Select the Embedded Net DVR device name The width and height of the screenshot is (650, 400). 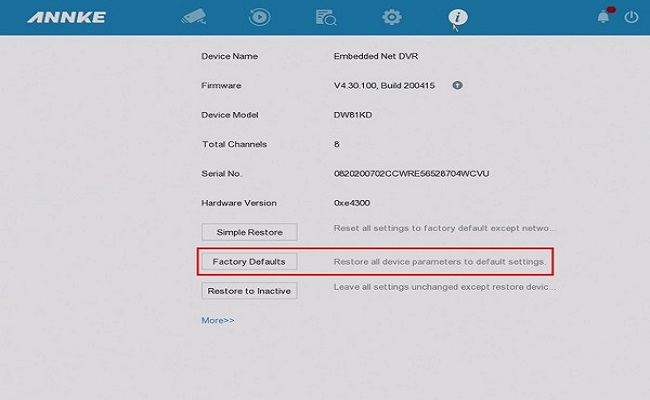[x=376, y=56]
